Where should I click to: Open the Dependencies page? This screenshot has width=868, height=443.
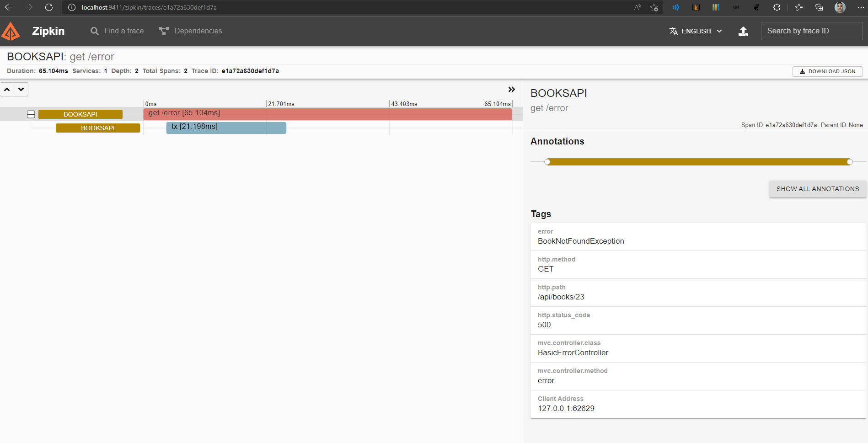point(190,31)
